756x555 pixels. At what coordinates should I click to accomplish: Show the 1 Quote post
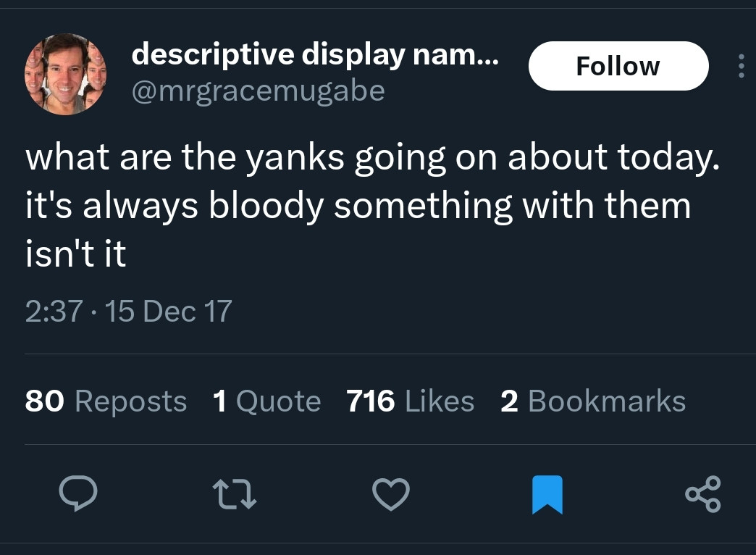pyautogui.click(x=266, y=401)
